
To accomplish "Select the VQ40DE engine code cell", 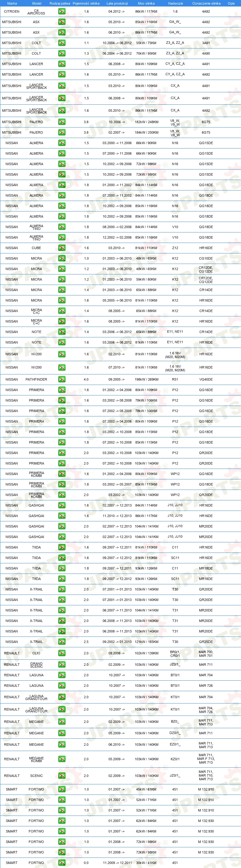I will tap(206, 379).
